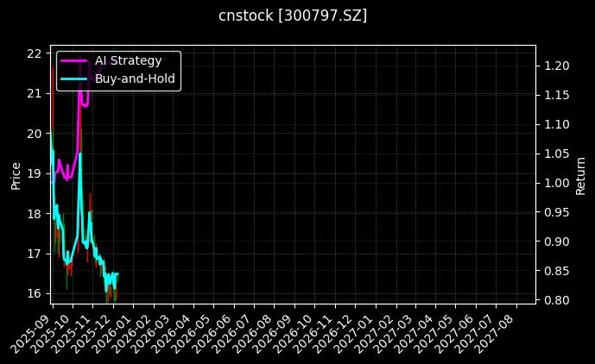This screenshot has height=364, width=595.
Task: Click the 2026-06 date tick label
Action: (218, 332)
